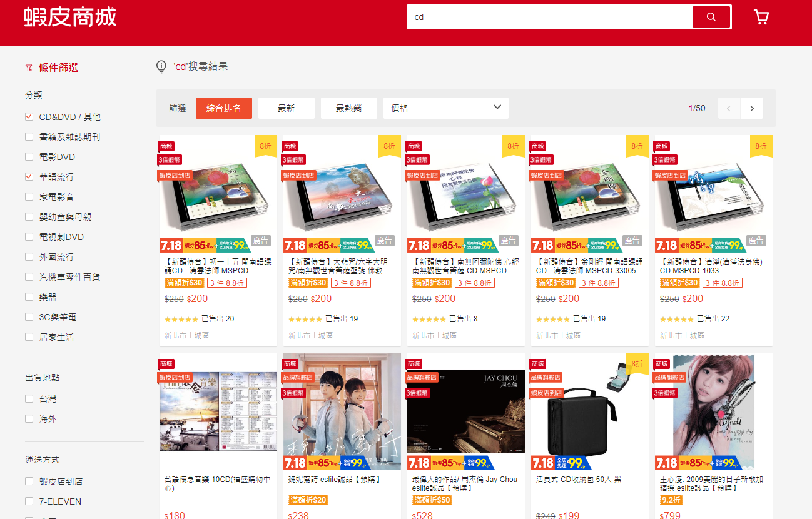The height and width of the screenshot is (519, 812).
Task: Check the 樂器 category
Action: 29,297
